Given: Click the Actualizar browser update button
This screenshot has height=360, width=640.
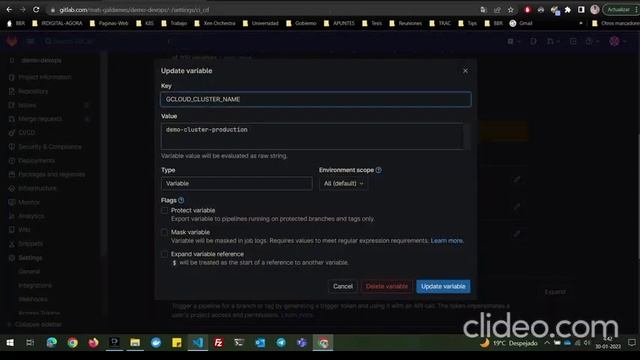Looking at the screenshot, I should click(x=618, y=9).
